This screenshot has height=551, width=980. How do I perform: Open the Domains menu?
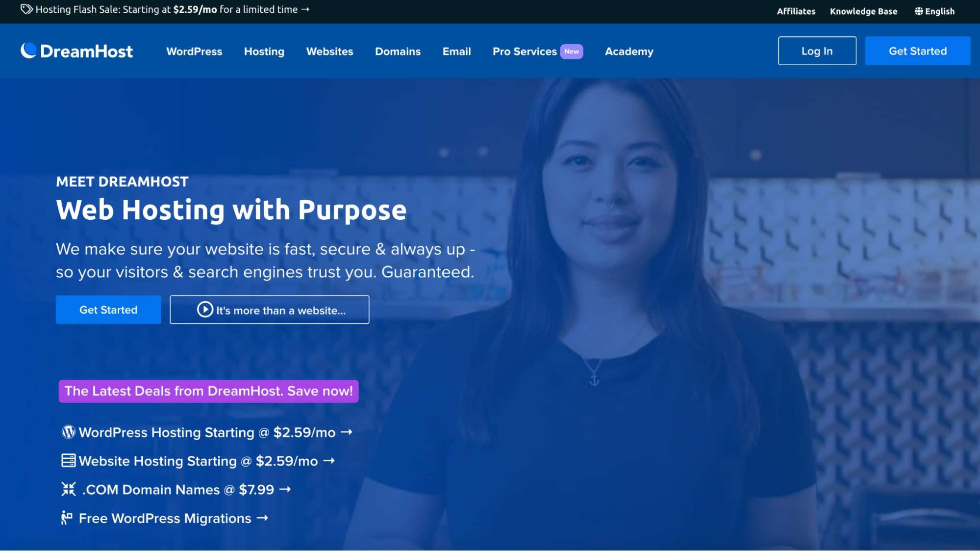pos(398,52)
